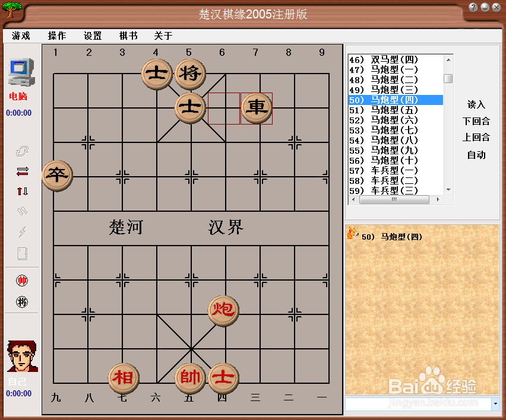Select the top-row black 士 advisor
The width and height of the screenshot is (506, 420).
tap(157, 74)
